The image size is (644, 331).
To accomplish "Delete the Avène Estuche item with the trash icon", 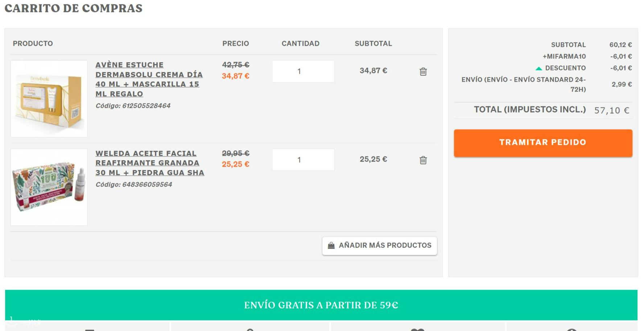I will click(x=423, y=71).
